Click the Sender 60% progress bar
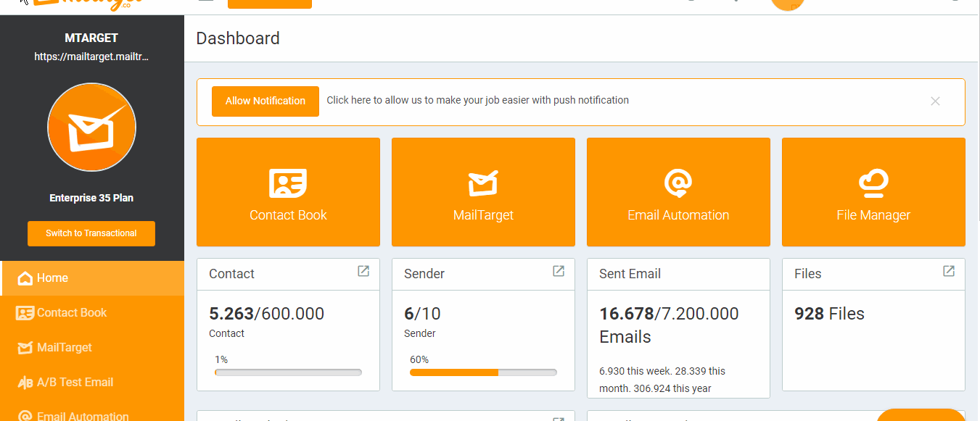The width and height of the screenshot is (980, 421). tap(483, 372)
